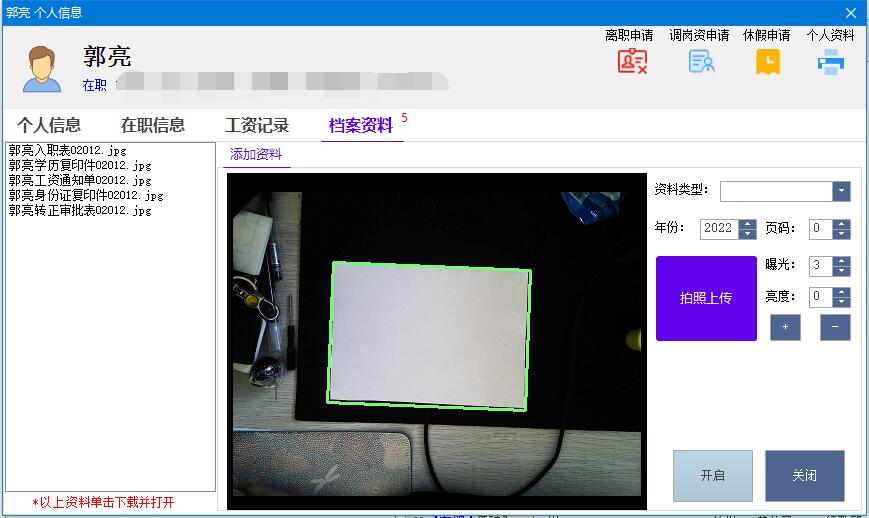Image resolution: width=869 pixels, height=518 pixels.
Task: Decrease the 页码 value with down arrow
Action: pyautogui.click(x=842, y=234)
